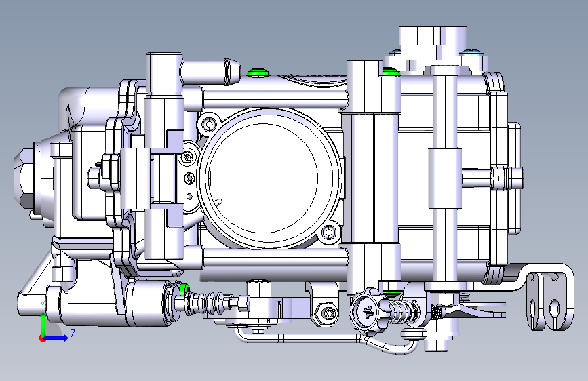The height and width of the screenshot is (381, 588).
Task: Select the screw boss lower-right of bore
Action: point(328,233)
